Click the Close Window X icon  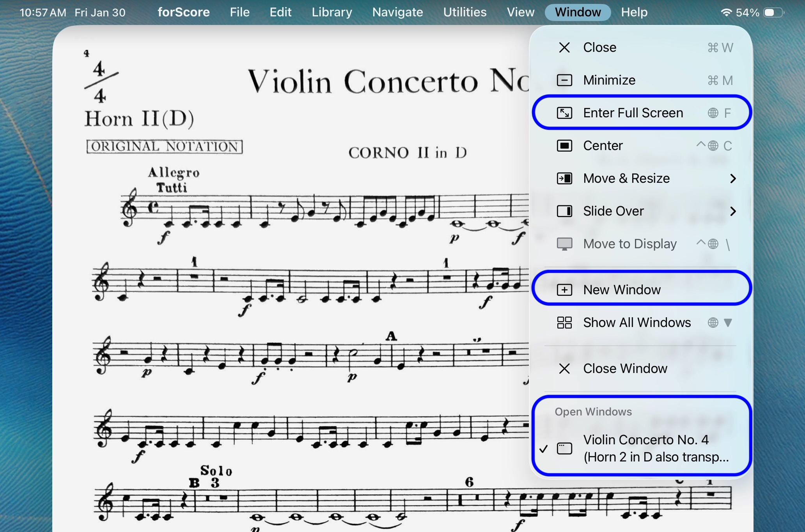pos(564,369)
